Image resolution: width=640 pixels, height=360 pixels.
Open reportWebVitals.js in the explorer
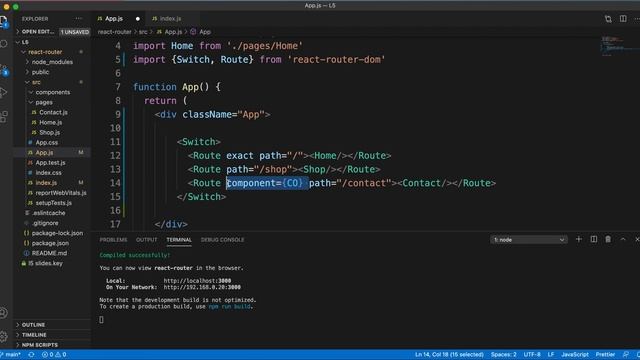61,193
